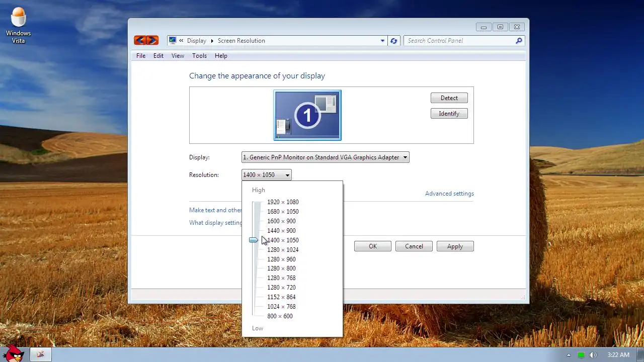Maximize the Screen Resolution window
This screenshot has height=362, width=644.
500,27
